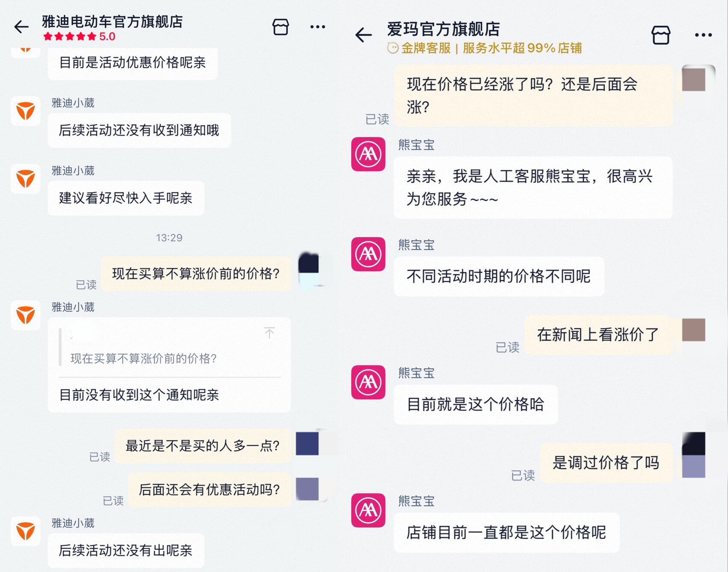Select the message 目前就是这个价格哈

point(475,404)
